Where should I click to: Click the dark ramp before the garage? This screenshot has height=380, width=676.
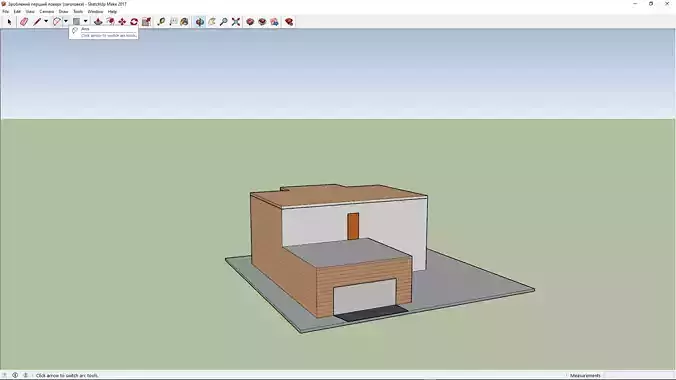372,312
